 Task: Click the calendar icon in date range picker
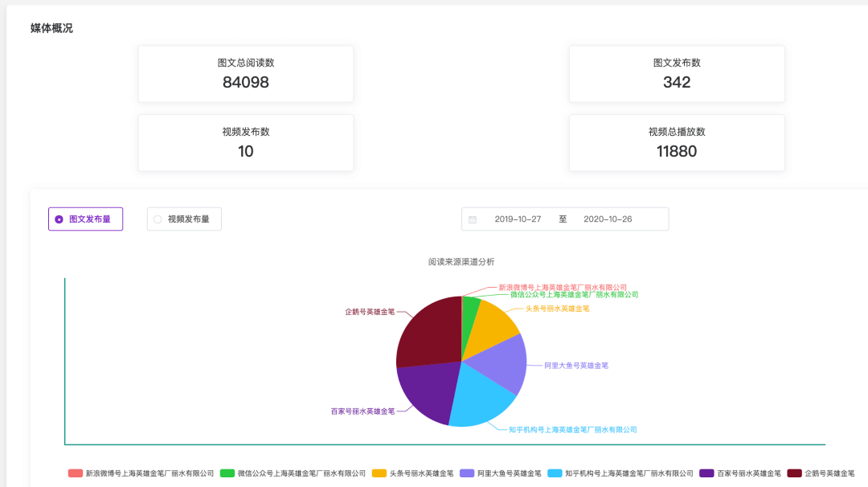[473, 219]
